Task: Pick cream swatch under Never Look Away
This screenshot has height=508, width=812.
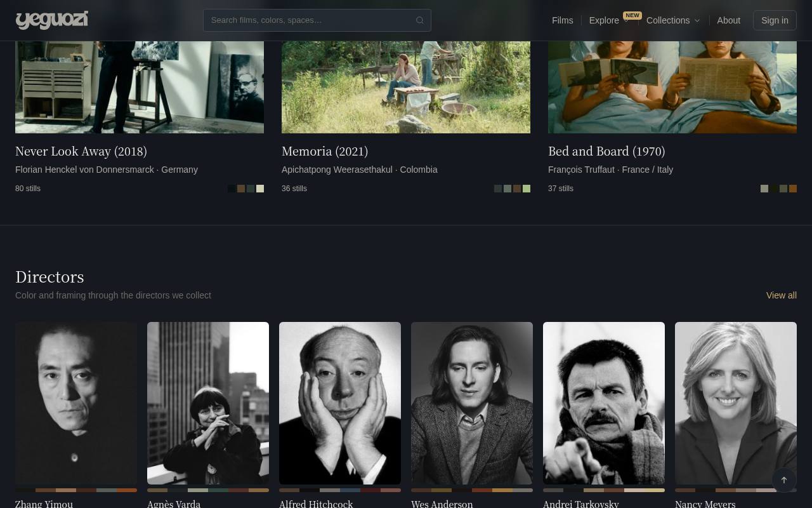Action: (260, 189)
